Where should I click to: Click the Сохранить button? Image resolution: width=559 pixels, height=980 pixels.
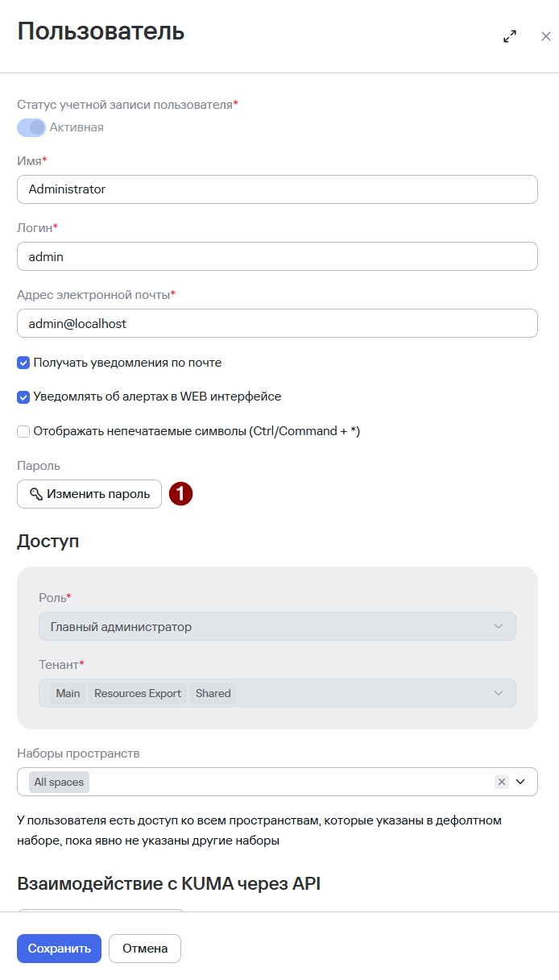(x=59, y=949)
